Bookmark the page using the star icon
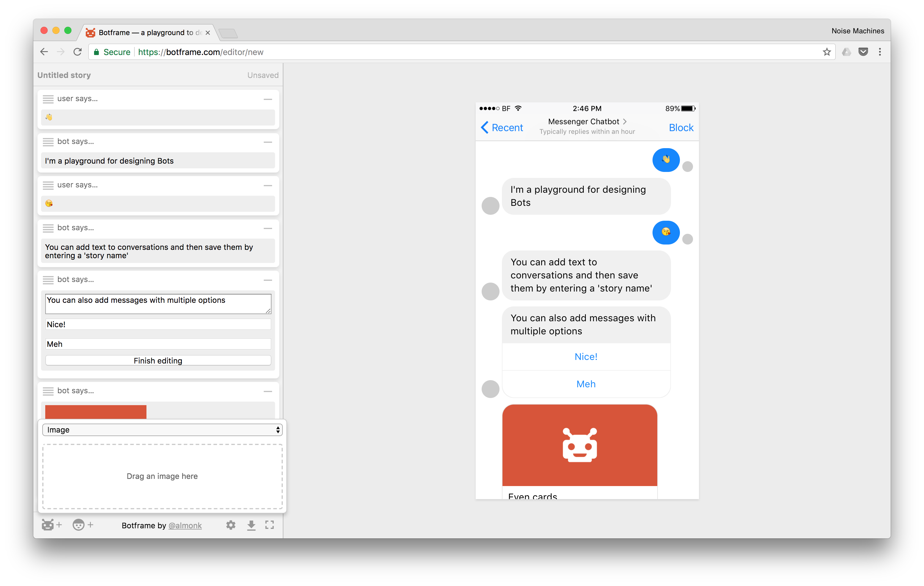The image size is (924, 586). [x=827, y=52]
